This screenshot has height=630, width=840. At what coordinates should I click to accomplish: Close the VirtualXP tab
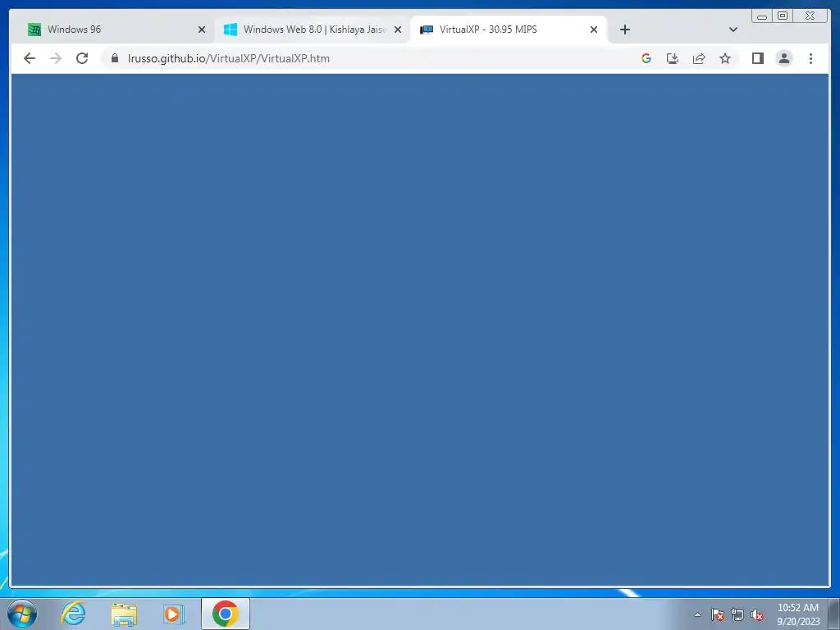594,30
